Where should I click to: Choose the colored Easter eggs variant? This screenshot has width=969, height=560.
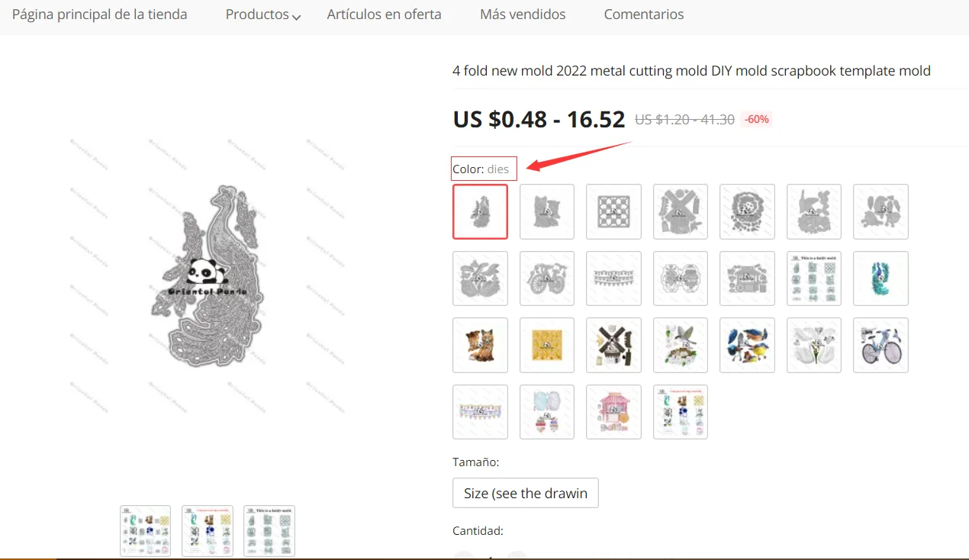[x=547, y=412]
